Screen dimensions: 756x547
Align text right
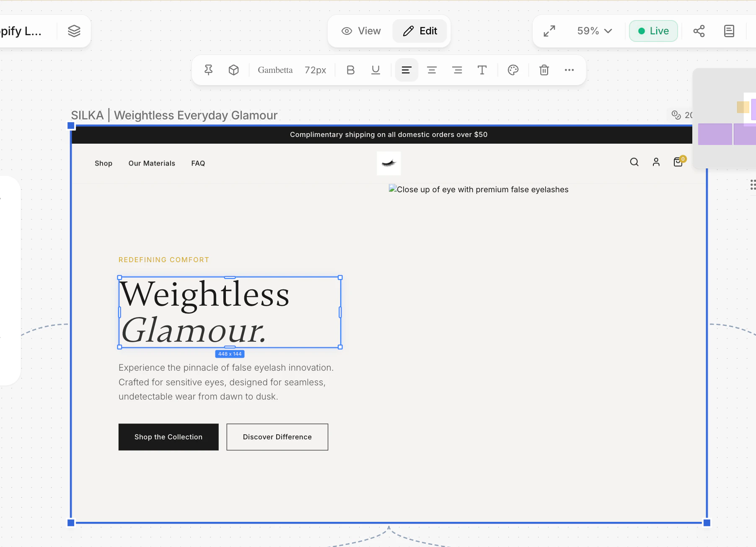click(457, 70)
